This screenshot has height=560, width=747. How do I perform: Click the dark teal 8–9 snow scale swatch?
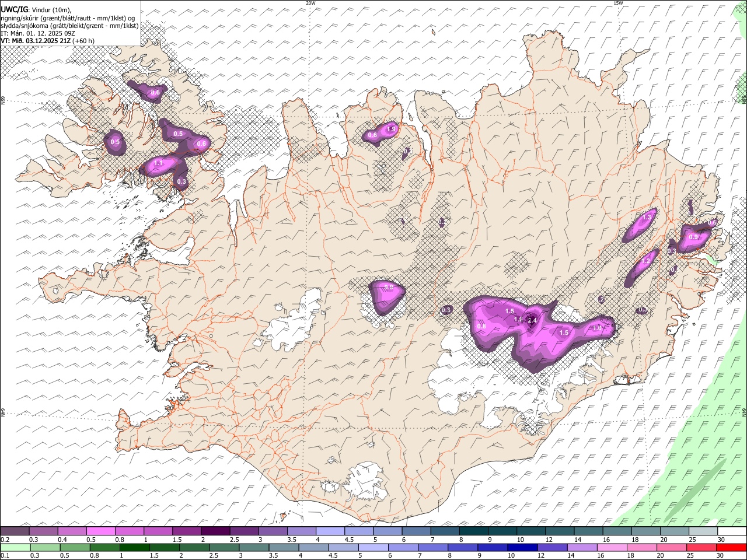473,531
